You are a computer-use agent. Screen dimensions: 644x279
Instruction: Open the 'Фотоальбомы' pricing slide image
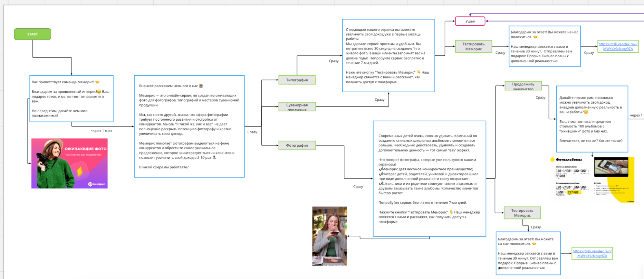pos(592,180)
